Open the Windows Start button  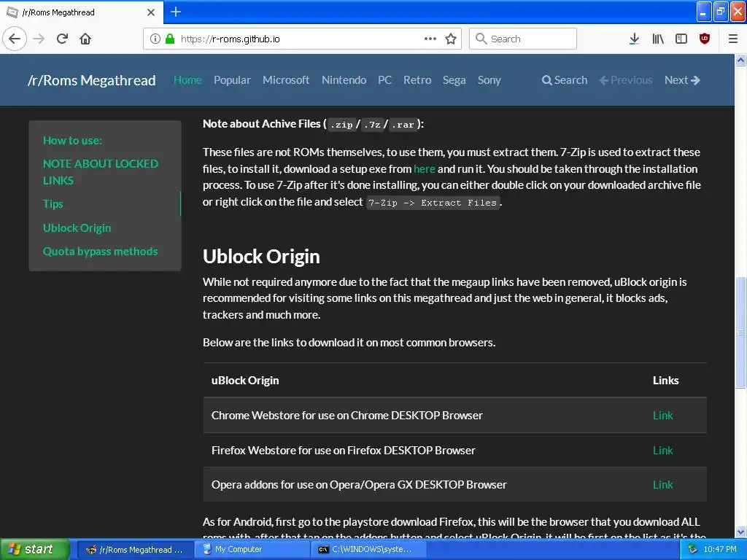(35, 550)
